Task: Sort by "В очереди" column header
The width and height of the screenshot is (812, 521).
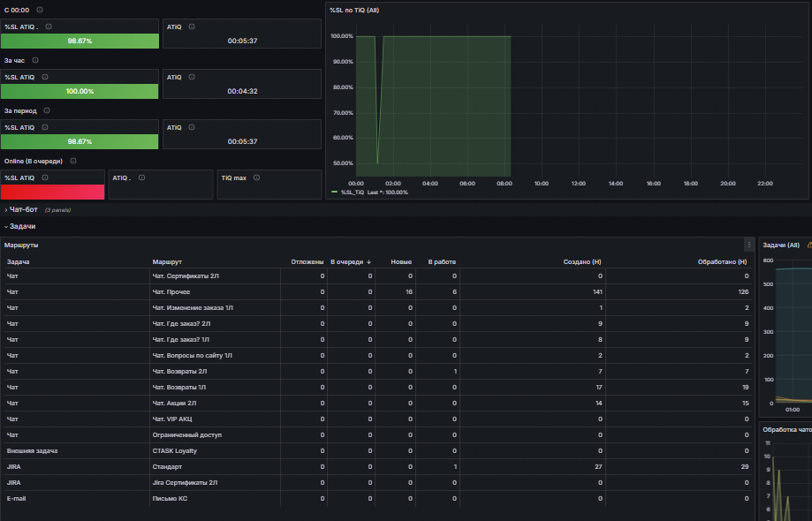Action: coord(347,261)
